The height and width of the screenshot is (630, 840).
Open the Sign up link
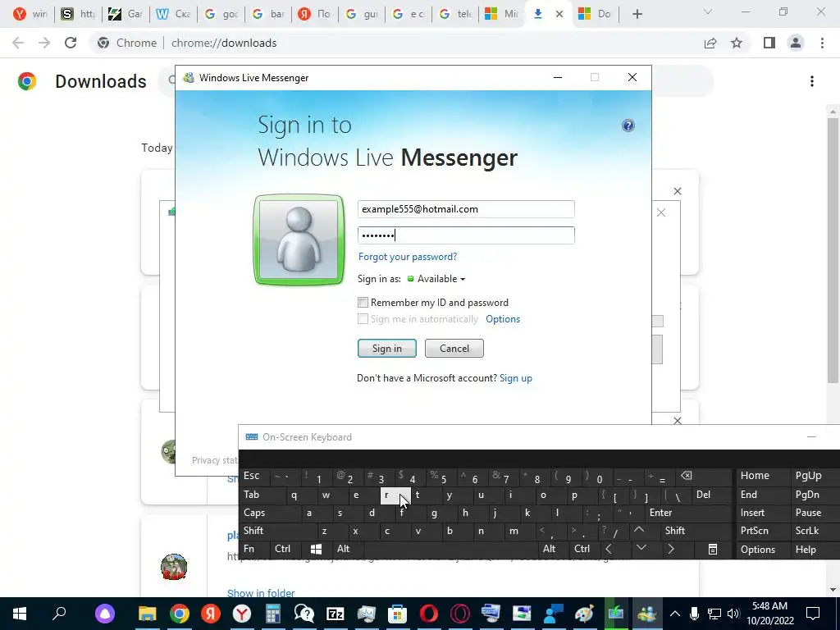coord(515,378)
